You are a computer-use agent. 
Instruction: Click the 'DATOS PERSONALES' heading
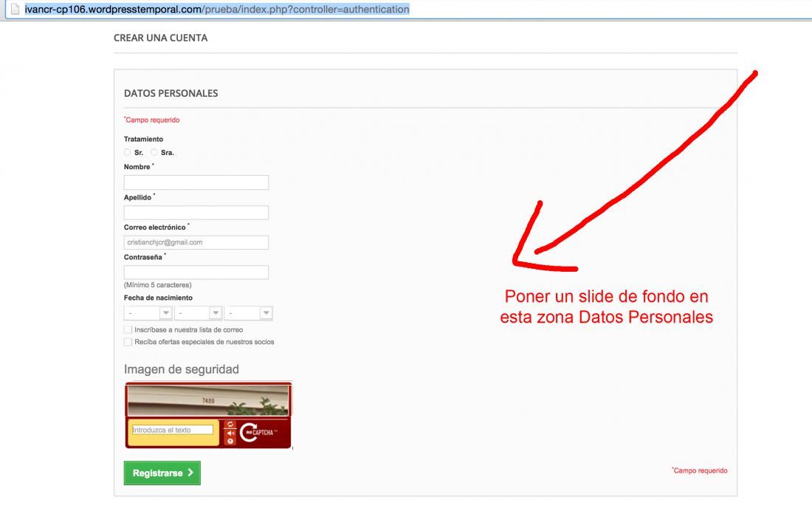(x=171, y=93)
